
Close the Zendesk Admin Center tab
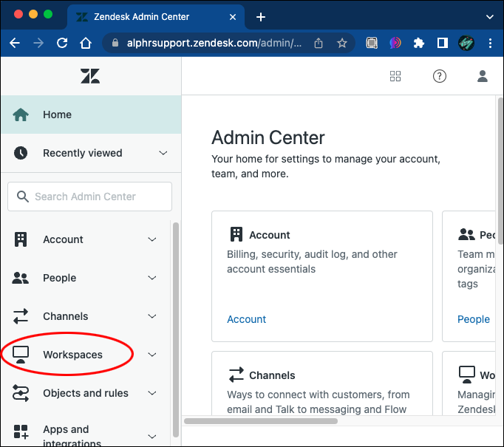click(233, 17)
